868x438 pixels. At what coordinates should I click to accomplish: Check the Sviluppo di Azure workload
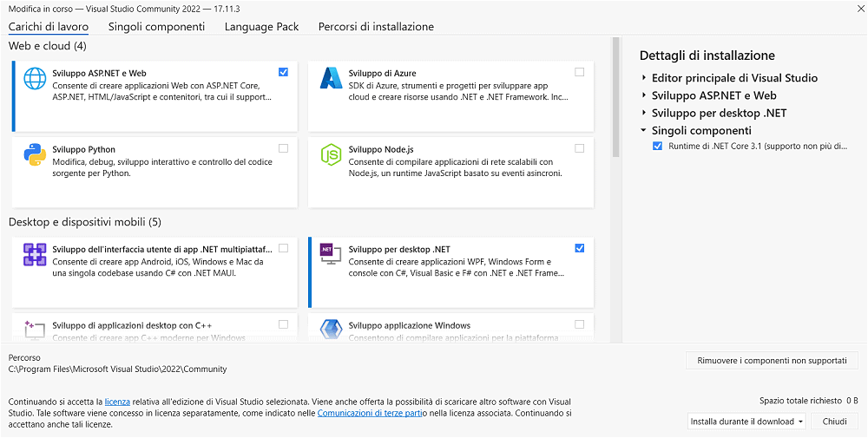pyautogui.click(x=579, y=72)
